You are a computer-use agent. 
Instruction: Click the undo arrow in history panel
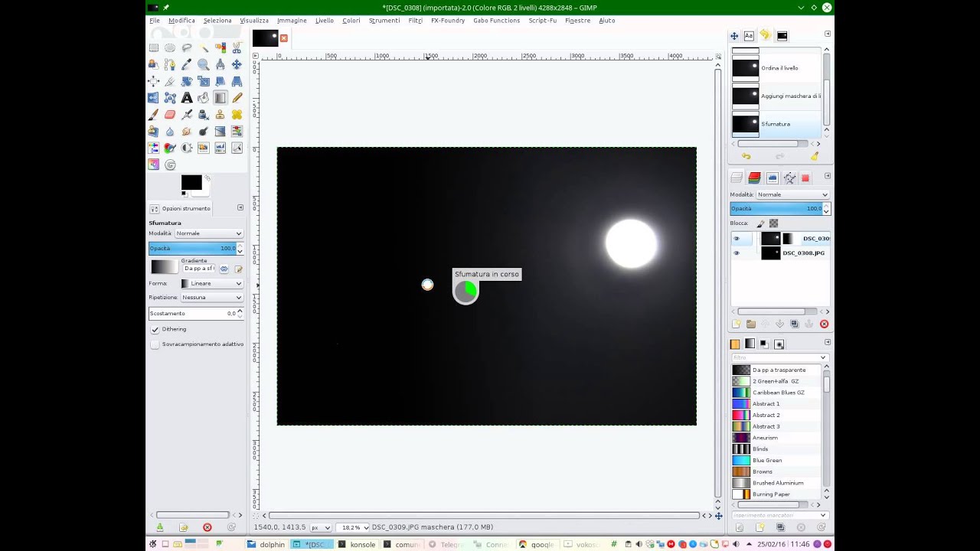click(x=746, y=156)
